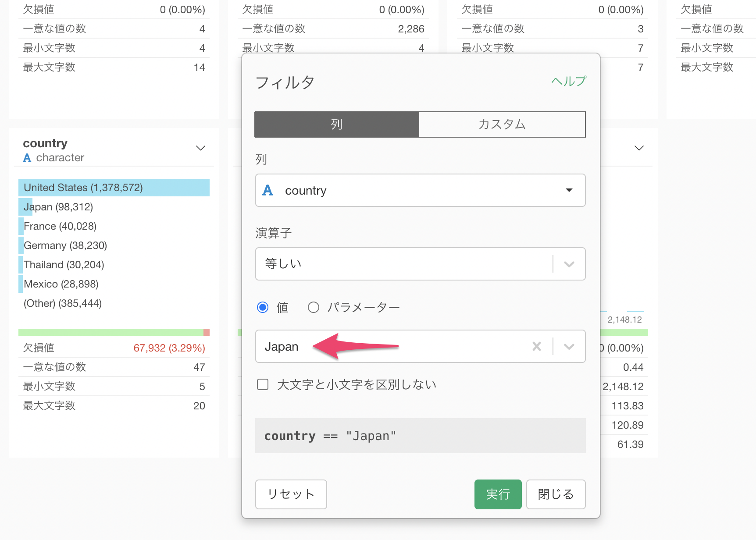Select the パラメーター radio button
Screen dimensions: 756x540
click(313, 307)
